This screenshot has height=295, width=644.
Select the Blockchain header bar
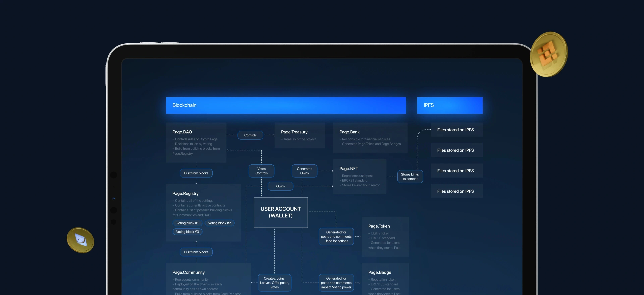286,105
